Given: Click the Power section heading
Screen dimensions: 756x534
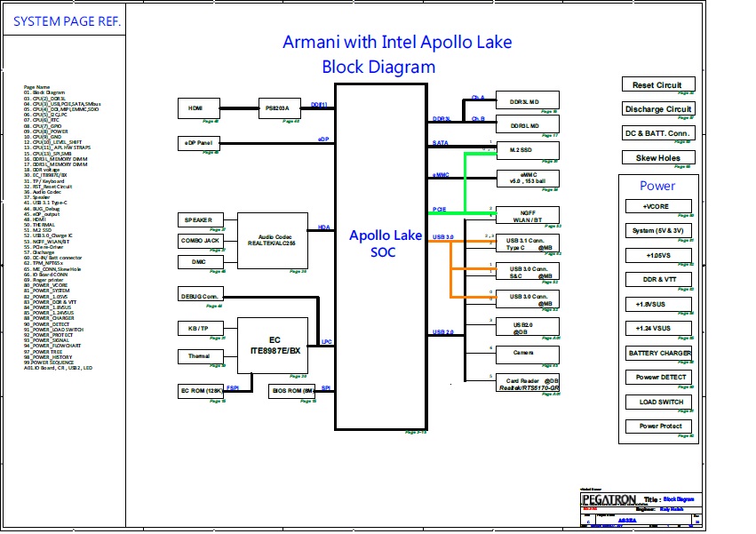Looking at the screenshot, I should pos(657,186).
